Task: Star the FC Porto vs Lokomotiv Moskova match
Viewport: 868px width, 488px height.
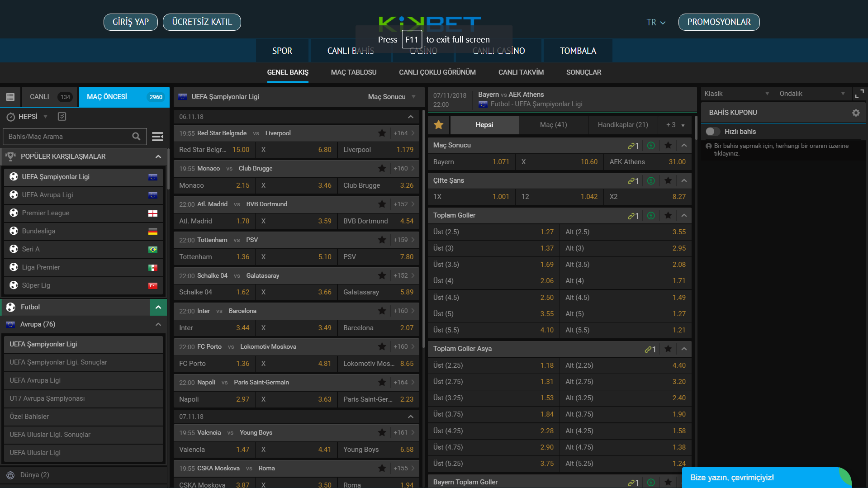Action: pyautogui.click(x=382, y=346)
